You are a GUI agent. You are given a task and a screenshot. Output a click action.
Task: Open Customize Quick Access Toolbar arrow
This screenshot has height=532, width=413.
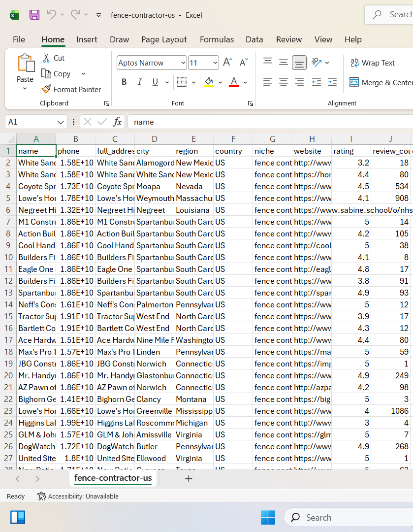coord(98,15)
